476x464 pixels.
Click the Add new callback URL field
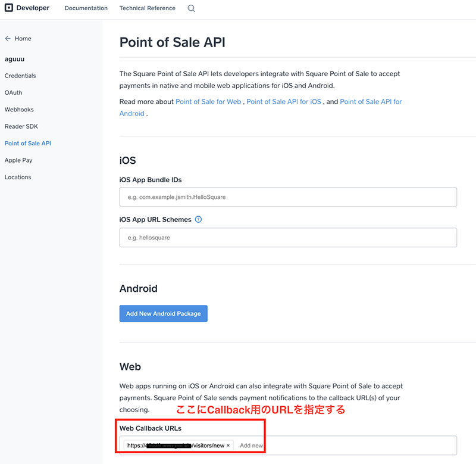pos(251,446)
